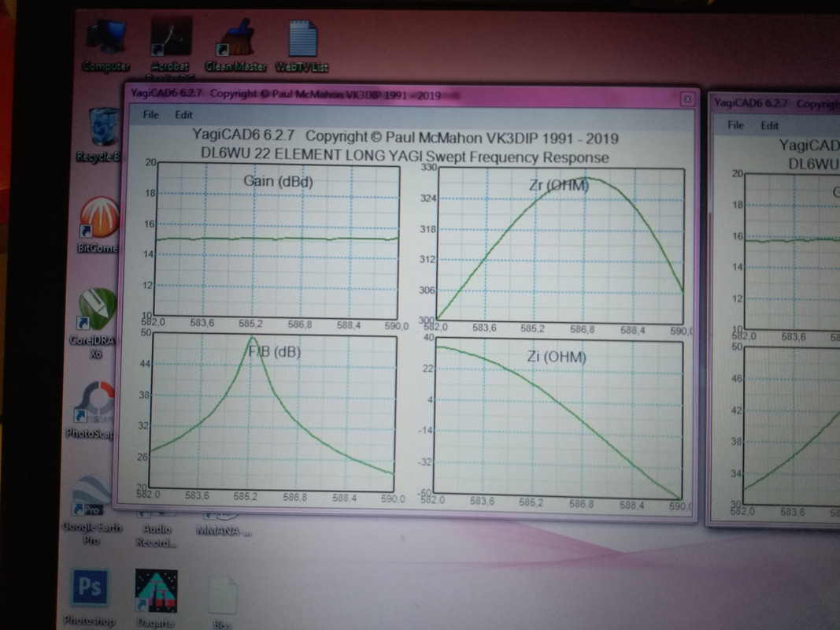
Task: Click inside the Gain (dBd) graph
Action: click(276, 242)
